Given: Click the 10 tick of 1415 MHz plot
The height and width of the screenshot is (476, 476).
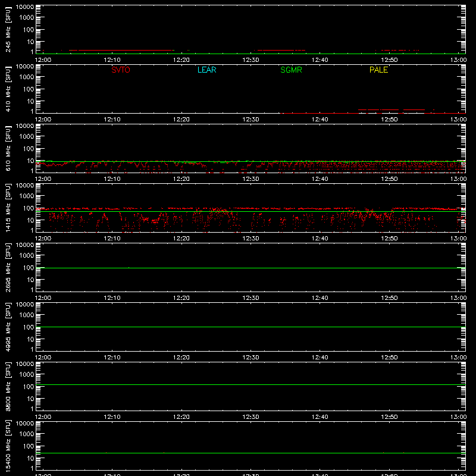Looking at the screenshot, I should 30,220.
